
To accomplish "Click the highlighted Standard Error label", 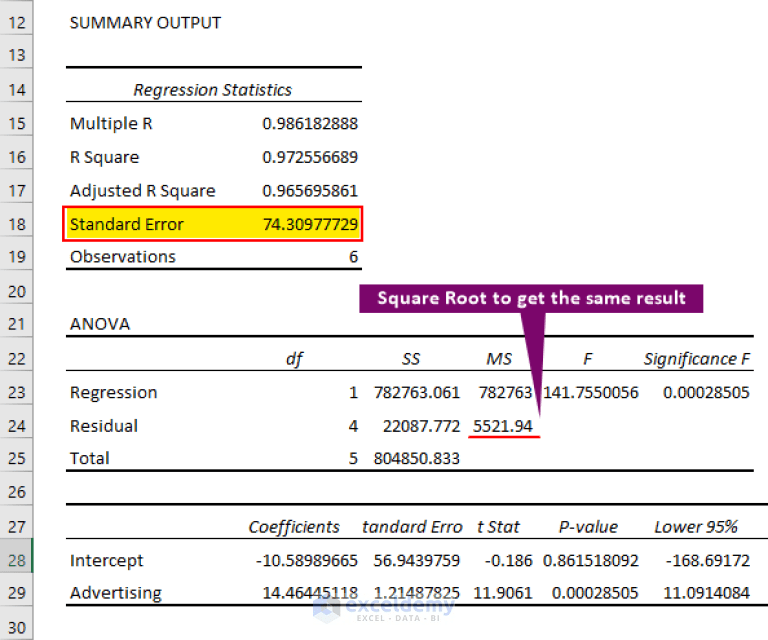I will click(126, 224).
